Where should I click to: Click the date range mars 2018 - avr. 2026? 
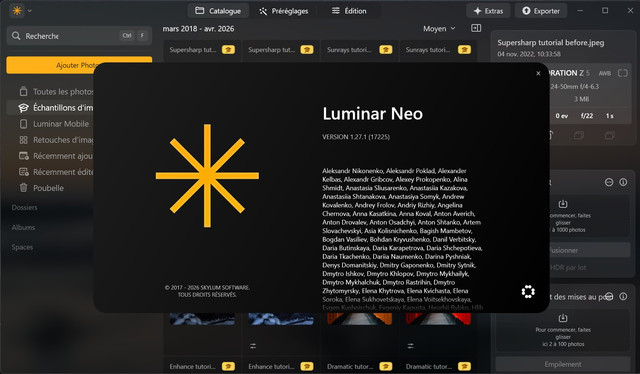(198, 29)
